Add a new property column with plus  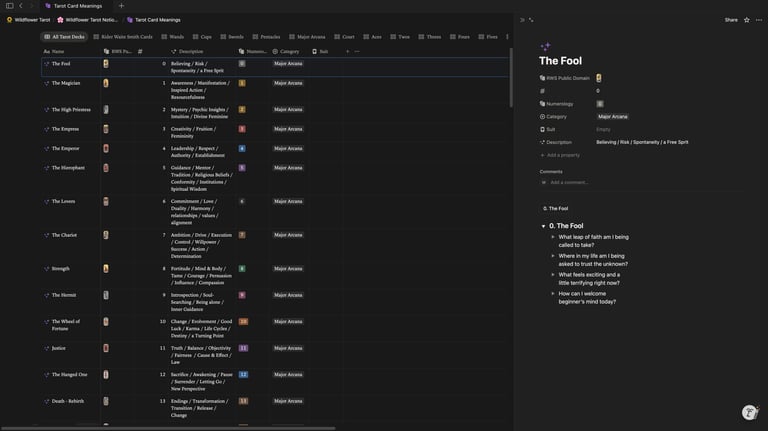(347, 51)
